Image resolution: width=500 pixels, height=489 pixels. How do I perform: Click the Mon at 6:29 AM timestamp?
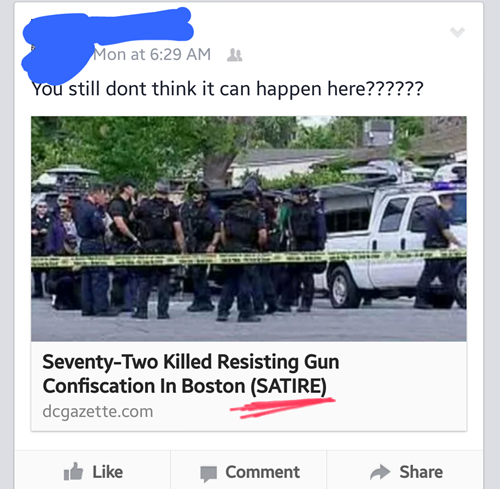pyautogui.click(x=152, y=54)
